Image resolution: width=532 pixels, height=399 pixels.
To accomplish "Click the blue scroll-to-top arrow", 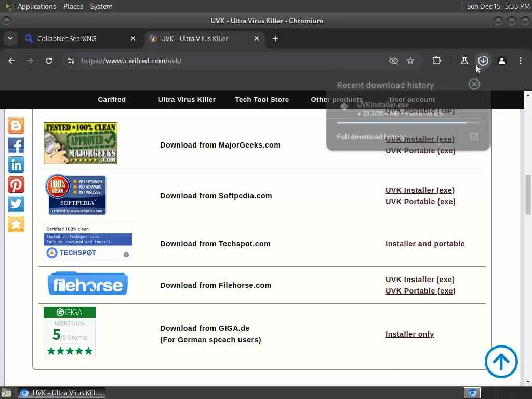I will tap(501, 362).
